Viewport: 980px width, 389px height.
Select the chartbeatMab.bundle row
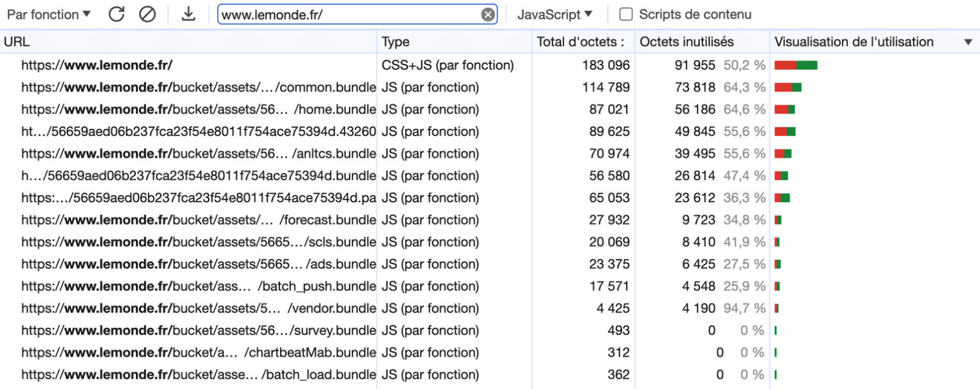coord(490,353)
